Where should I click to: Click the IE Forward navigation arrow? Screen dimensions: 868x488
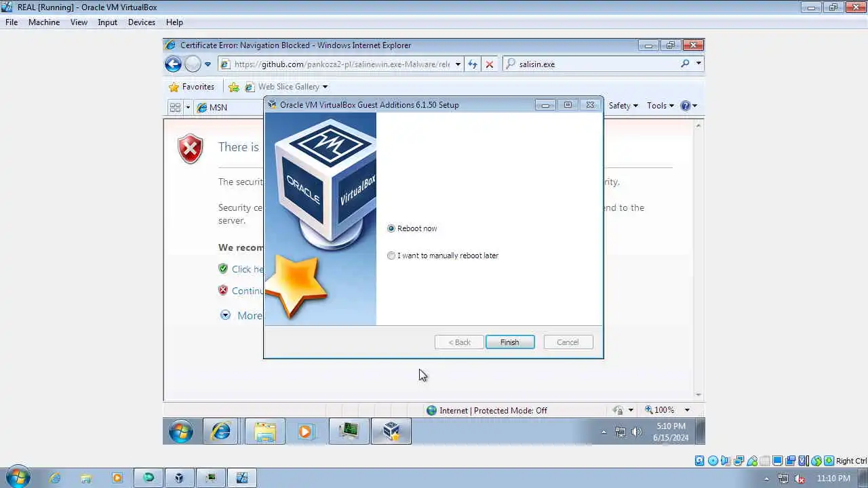tap(193, 64)
